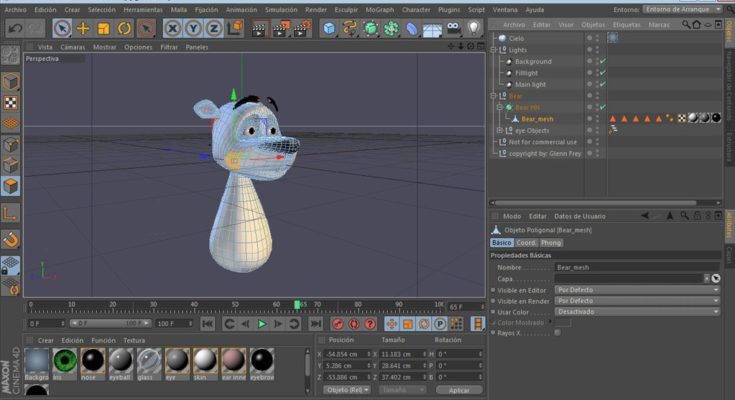Toggle Y axis lock
The image size is (735, 400).
point(193,29)
